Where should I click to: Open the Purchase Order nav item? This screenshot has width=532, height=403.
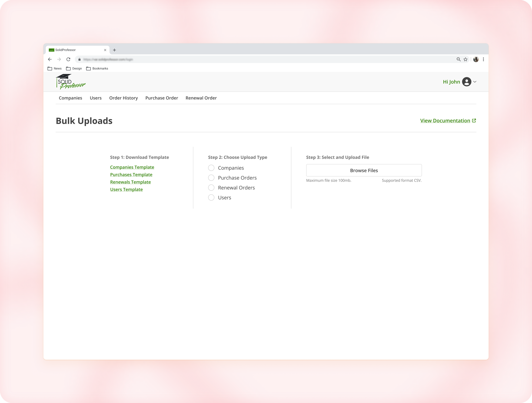point(162,98)
